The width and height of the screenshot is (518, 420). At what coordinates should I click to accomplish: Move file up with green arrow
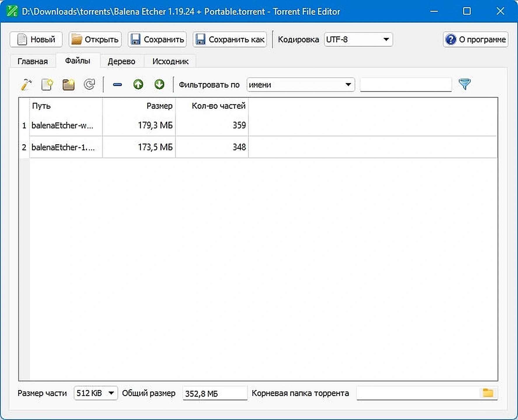coord(138,85)
